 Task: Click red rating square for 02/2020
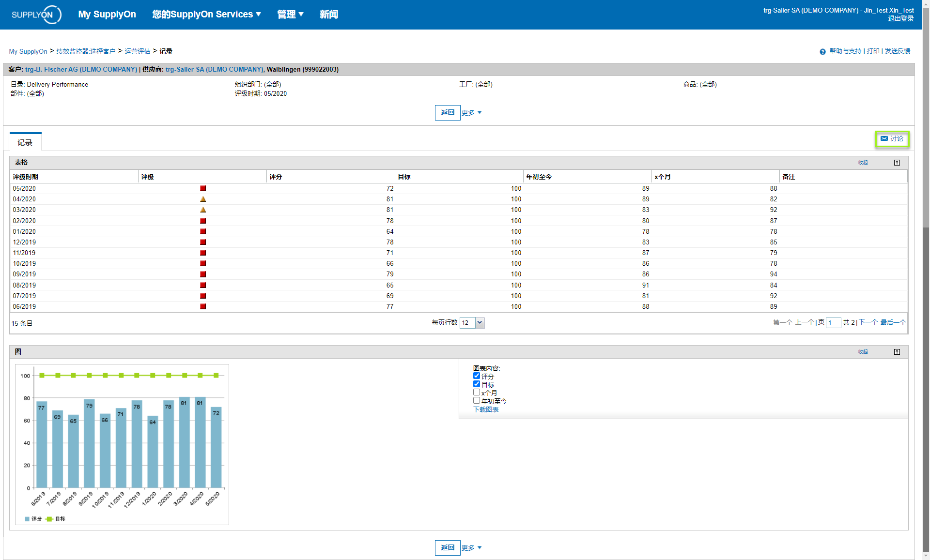[x=203, y=221]
